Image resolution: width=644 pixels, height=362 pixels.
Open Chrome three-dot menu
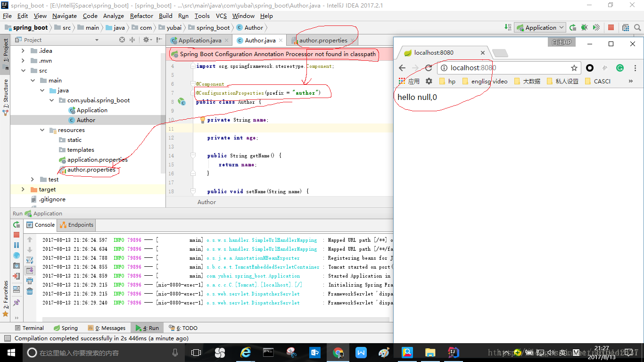(x=635, y=68)
